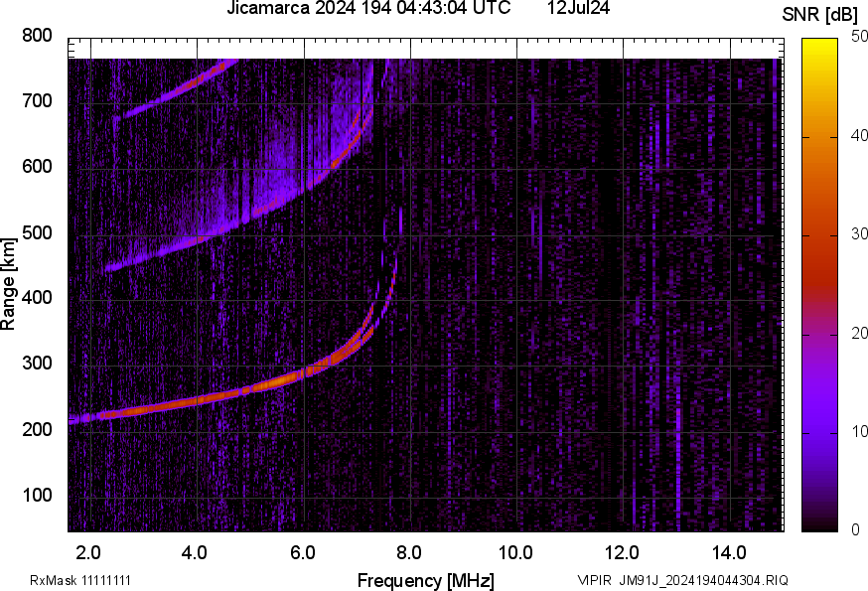Click the 400 range axis tick label
Image resolution: width=868 pixels, height=591 pixels.
pos(37,297)
